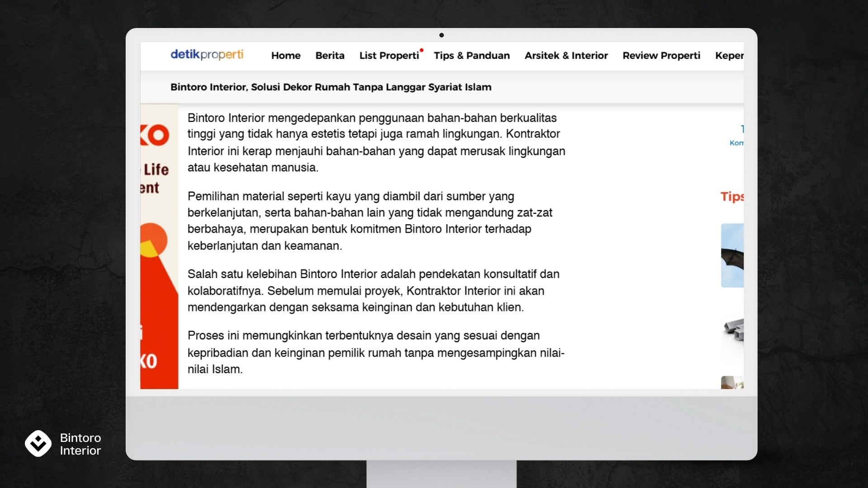
Task: Open the Arsitek & Interior section
Action: pos(566,56)
